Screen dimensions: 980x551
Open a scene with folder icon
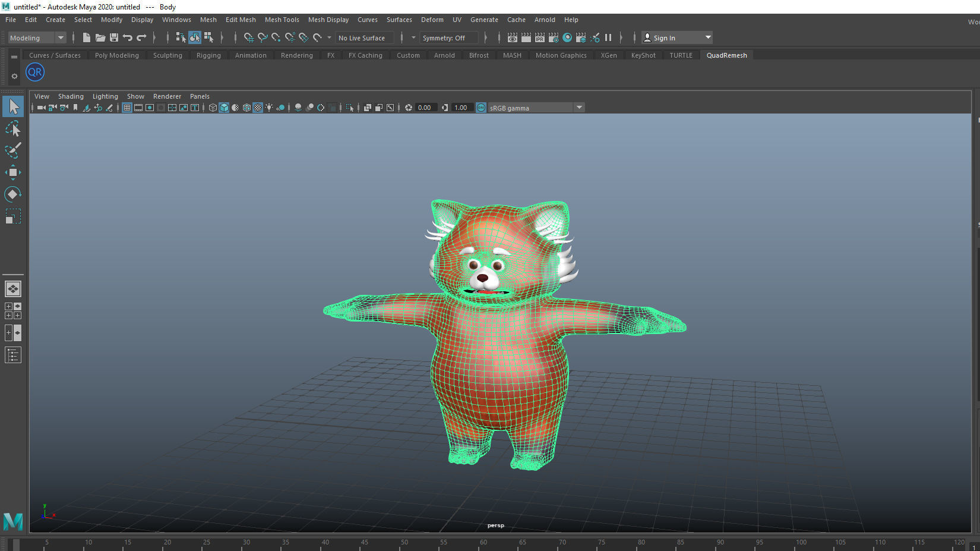(x=100, y=37)
